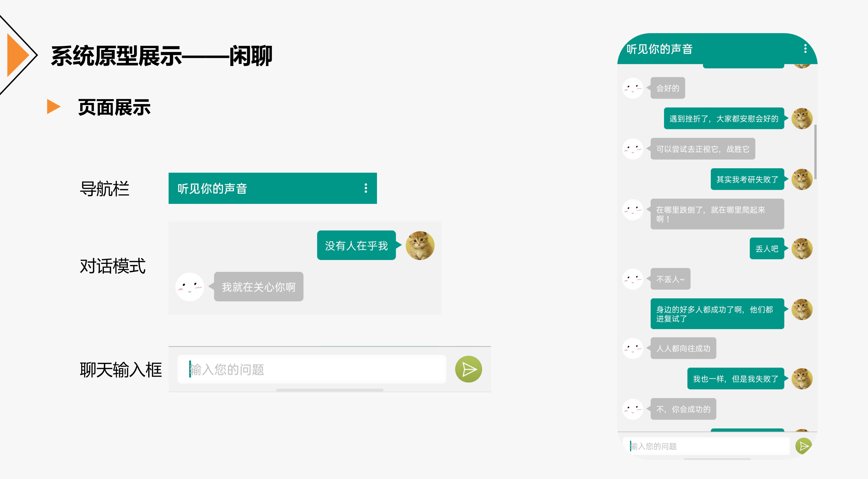Click the 可以尝试去正视它，战胜它 bubble
The width and height of the screenshot is (868, 479).
(703, 149)
